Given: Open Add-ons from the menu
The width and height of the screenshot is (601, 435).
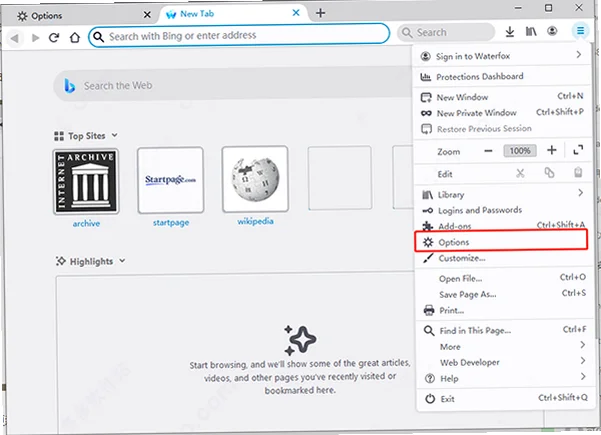Looking at the screenshot, I should [502, 226].
